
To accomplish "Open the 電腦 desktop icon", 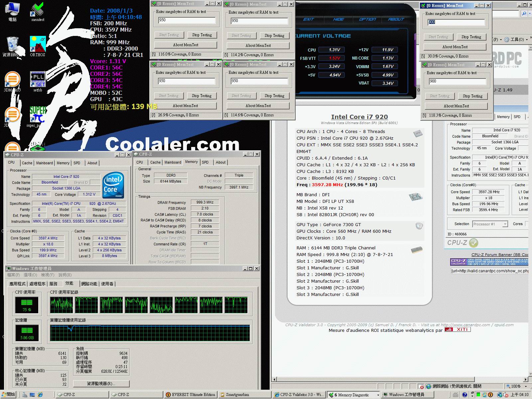I will [12, 12].
